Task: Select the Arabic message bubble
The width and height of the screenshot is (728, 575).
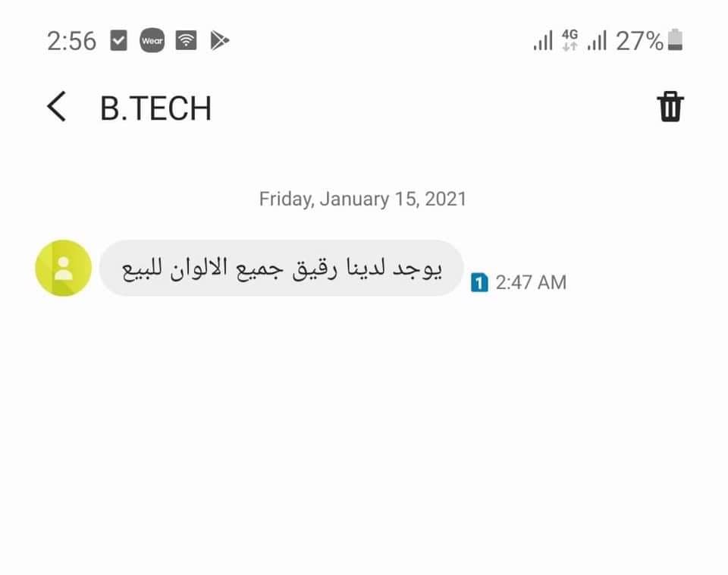Action: point(282,268)
